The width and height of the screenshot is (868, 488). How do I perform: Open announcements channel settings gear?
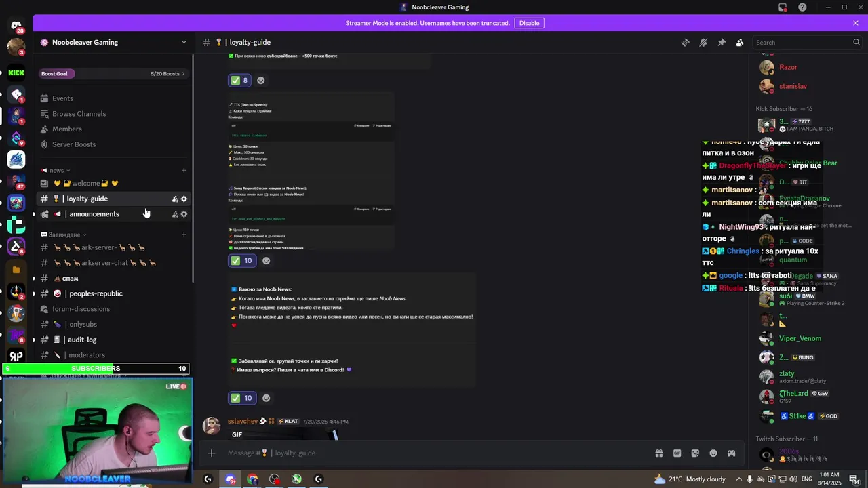point(184,214)
